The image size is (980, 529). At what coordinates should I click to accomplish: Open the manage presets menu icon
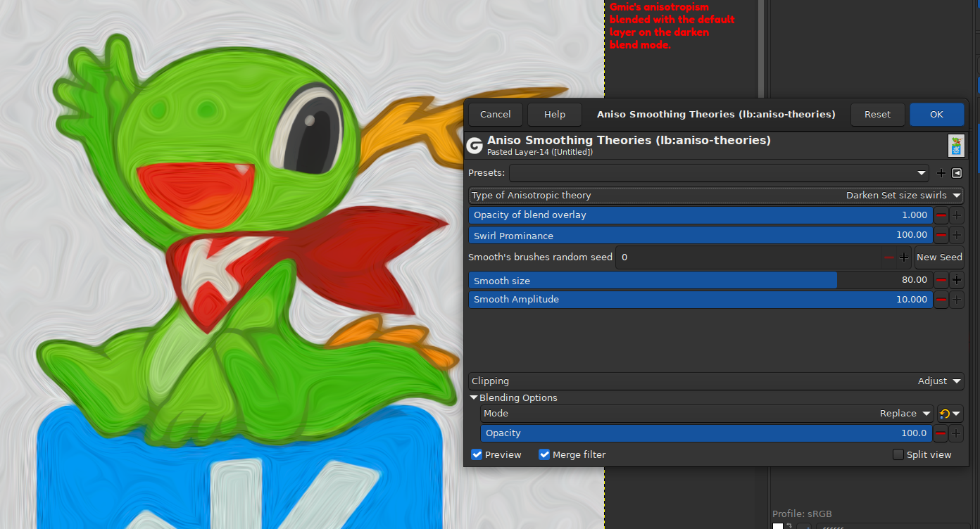[x=957, y=173]
